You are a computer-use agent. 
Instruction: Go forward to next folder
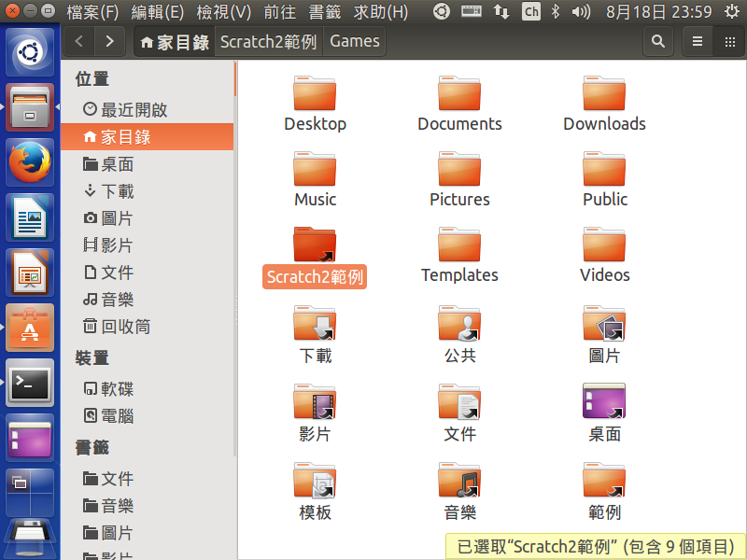[110, 41]
